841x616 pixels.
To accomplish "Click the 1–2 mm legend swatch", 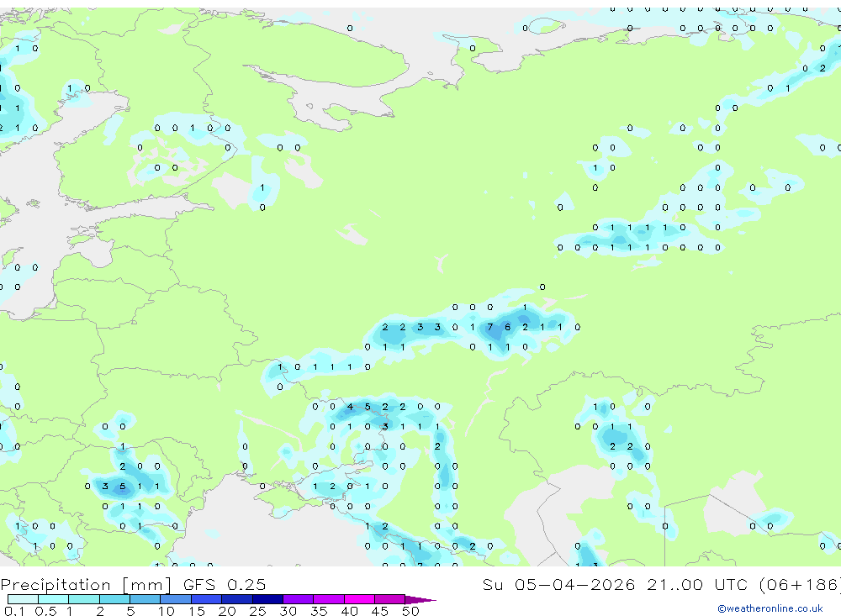I will pyautogui.click(x=84, y=599).
